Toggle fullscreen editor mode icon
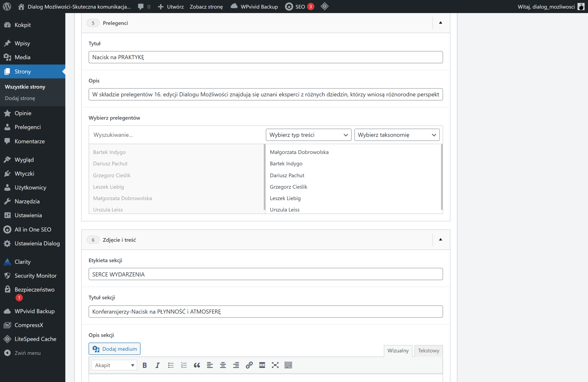The height and width of the screenshot is (382, 588). point(275,365)
